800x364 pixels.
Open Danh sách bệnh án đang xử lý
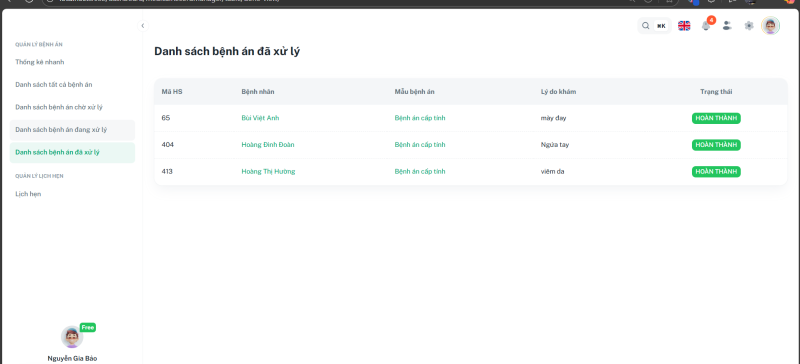[x=72, y=130]
